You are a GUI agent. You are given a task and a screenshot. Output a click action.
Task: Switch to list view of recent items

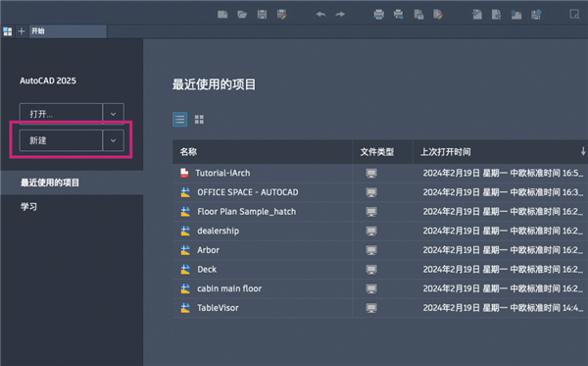click(180, 120)
